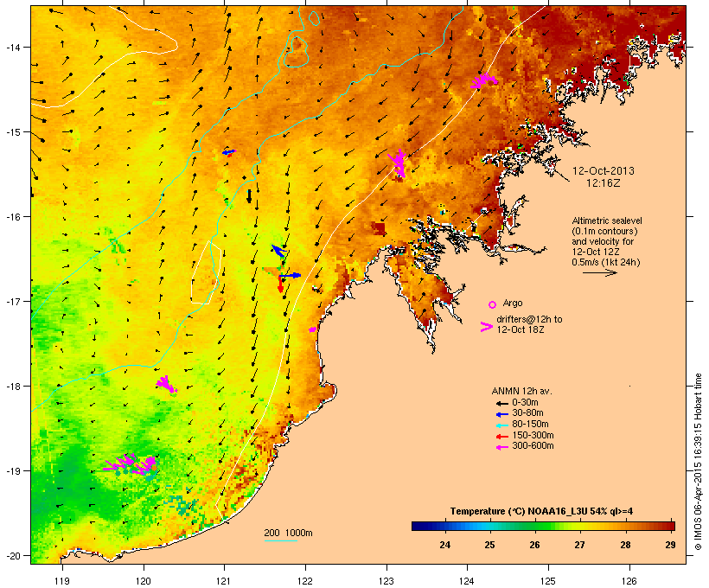709x588 pixels.
Task: Click the longitude label 126
Action: [629, 581]
